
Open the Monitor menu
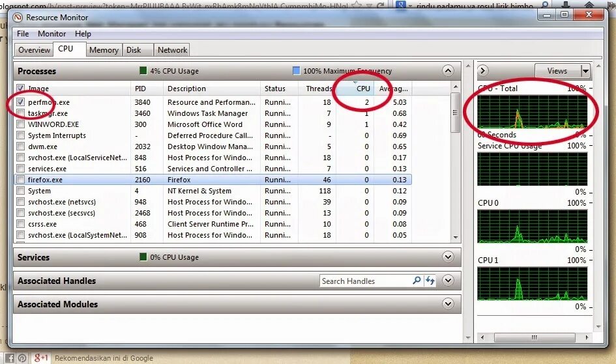[52, 34]
